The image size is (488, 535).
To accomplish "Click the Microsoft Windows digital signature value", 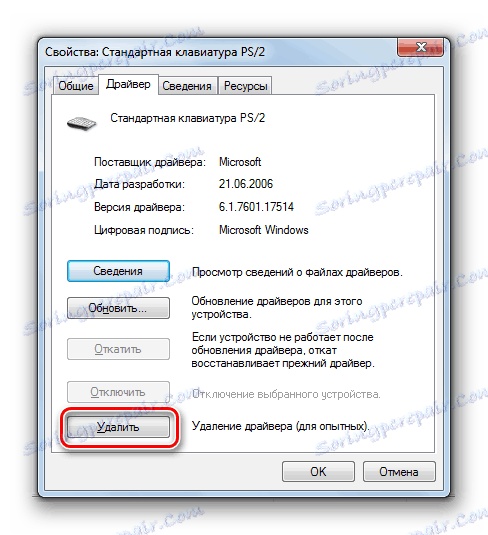I will click(x=263, y=230).
